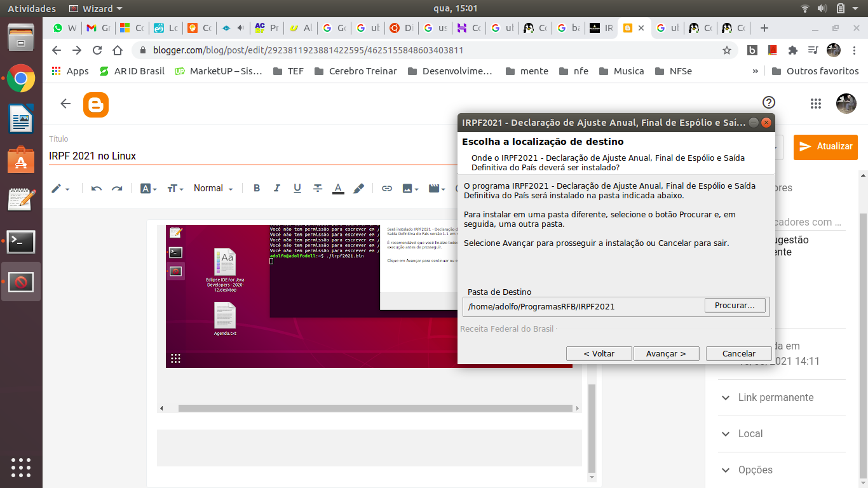The width and height of the screenshot is (868, 488).
Task: Click the Pasta de Destino path field
Action: point(583,306)
